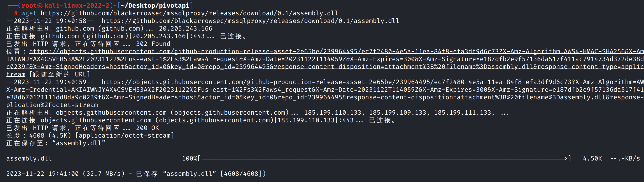Click the "302 Found" response status
Screen dimensions: 644x182
(x=153, y=44)
